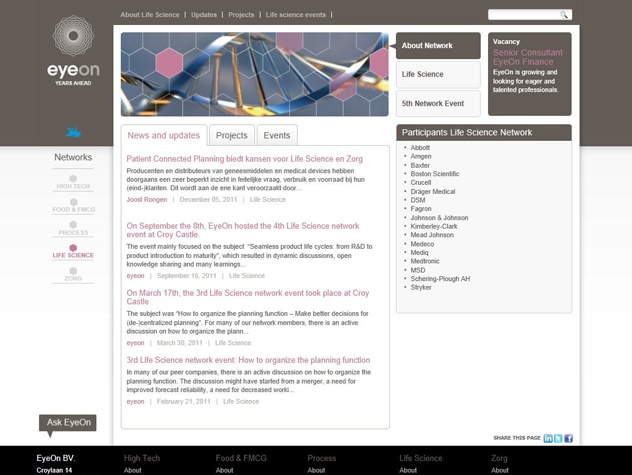Open the DNA banner image

point(255,75)
